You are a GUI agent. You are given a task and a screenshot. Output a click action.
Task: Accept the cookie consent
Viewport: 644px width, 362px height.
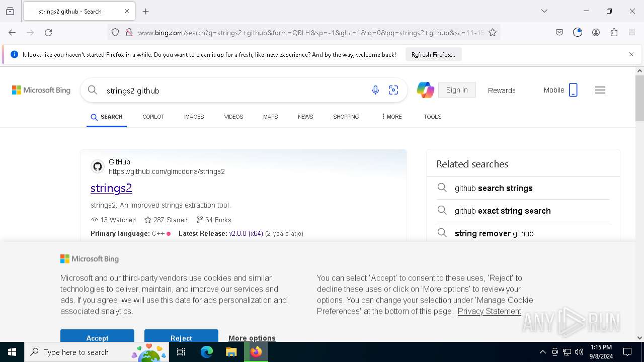[97, 336]
